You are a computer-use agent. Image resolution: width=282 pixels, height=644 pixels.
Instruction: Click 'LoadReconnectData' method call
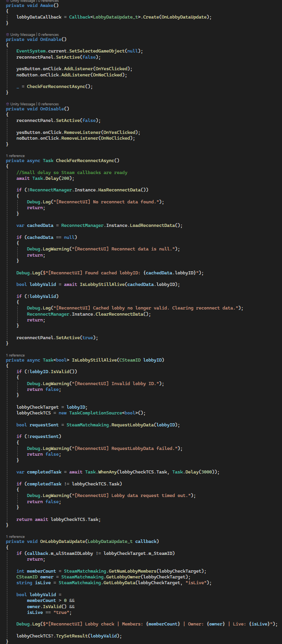(x=152, y=225)
